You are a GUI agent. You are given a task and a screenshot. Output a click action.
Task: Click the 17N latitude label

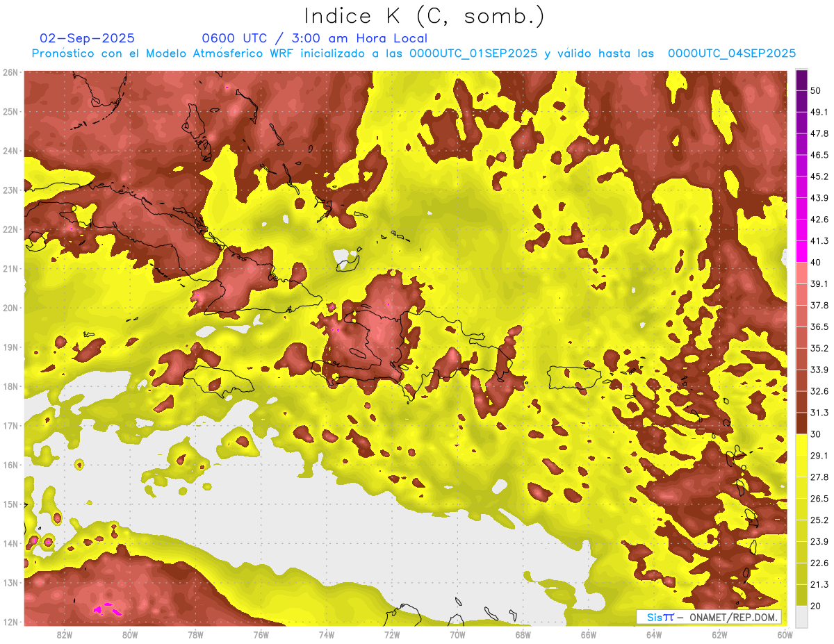pos(10,425)
